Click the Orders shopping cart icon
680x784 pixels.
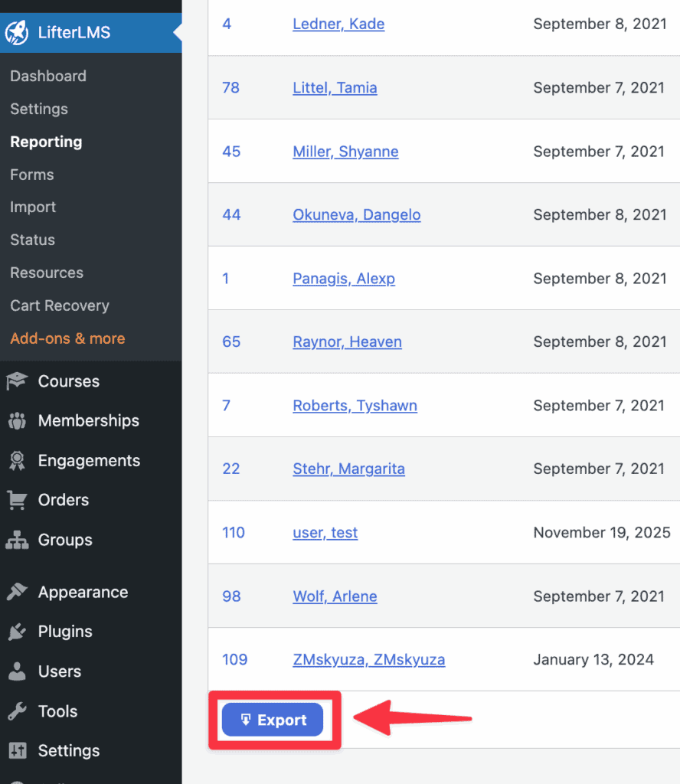point(17,500)
